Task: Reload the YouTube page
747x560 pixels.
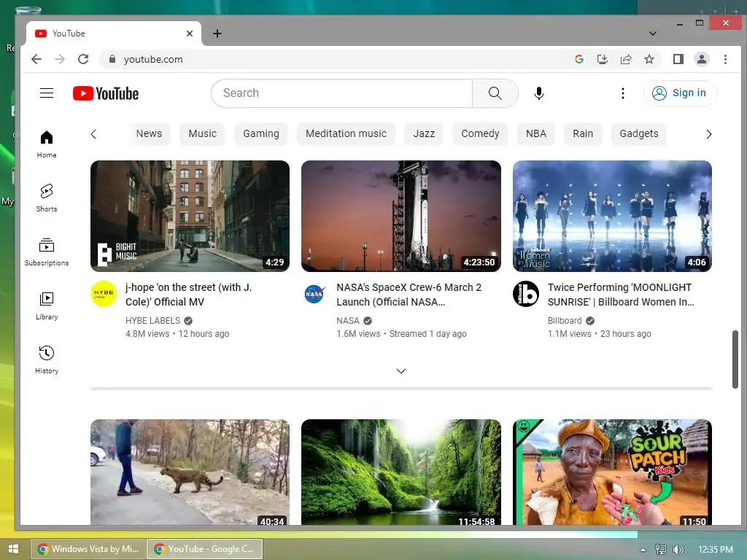Action: coord(83,59)
